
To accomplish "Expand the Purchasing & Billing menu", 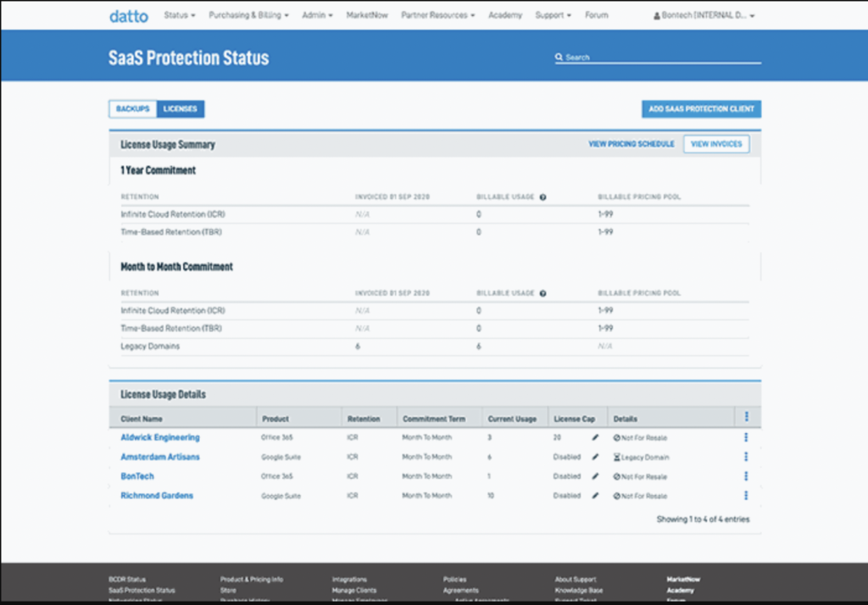I will click(248, 15).
